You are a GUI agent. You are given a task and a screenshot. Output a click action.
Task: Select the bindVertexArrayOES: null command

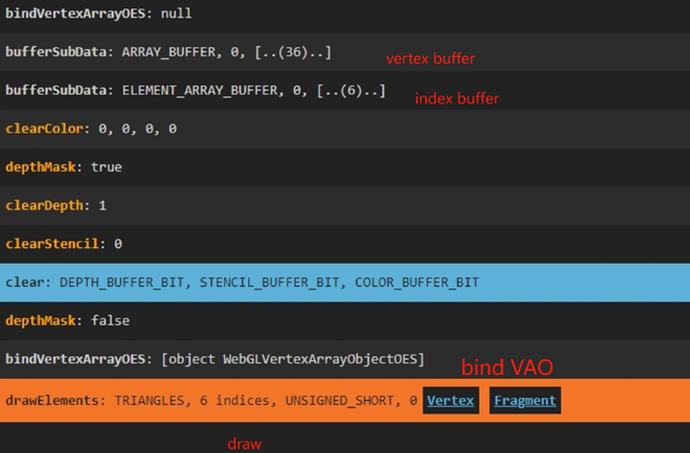[98, 14]
